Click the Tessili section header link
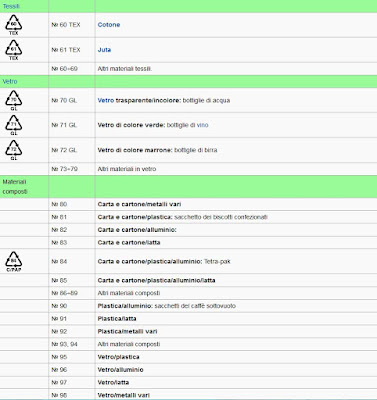 point(11,6)
